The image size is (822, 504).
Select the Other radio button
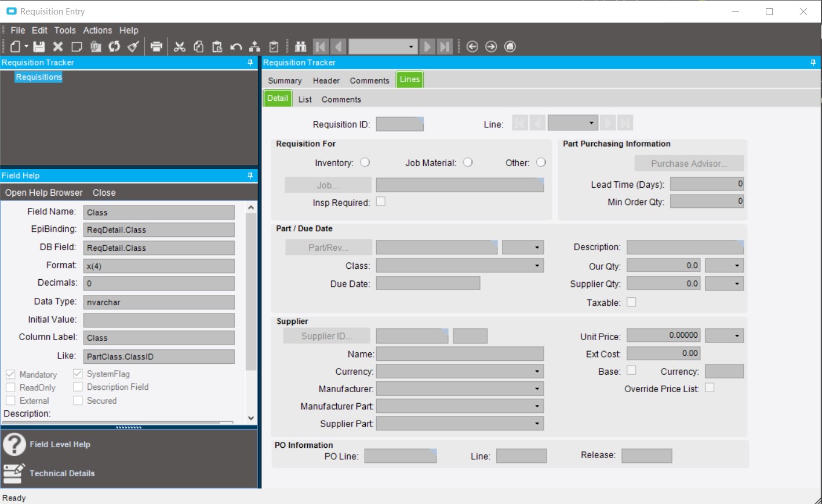click(541, 163)
